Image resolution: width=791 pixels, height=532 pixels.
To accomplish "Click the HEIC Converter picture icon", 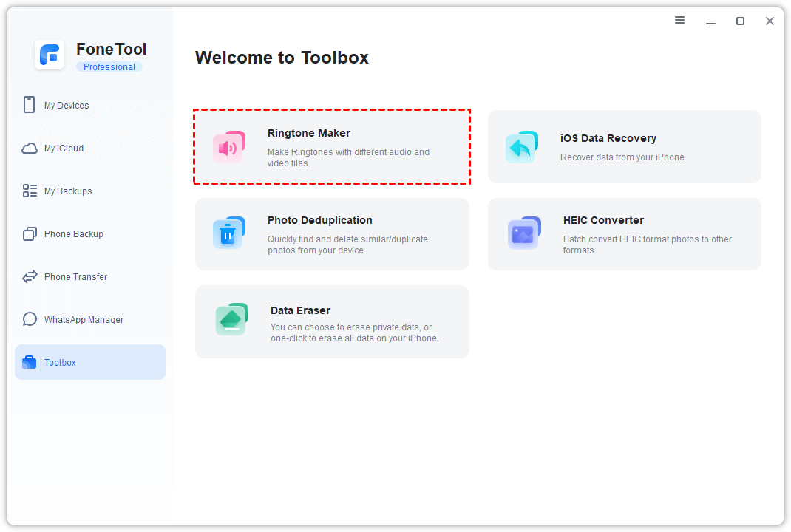I will tap(524, 233).
